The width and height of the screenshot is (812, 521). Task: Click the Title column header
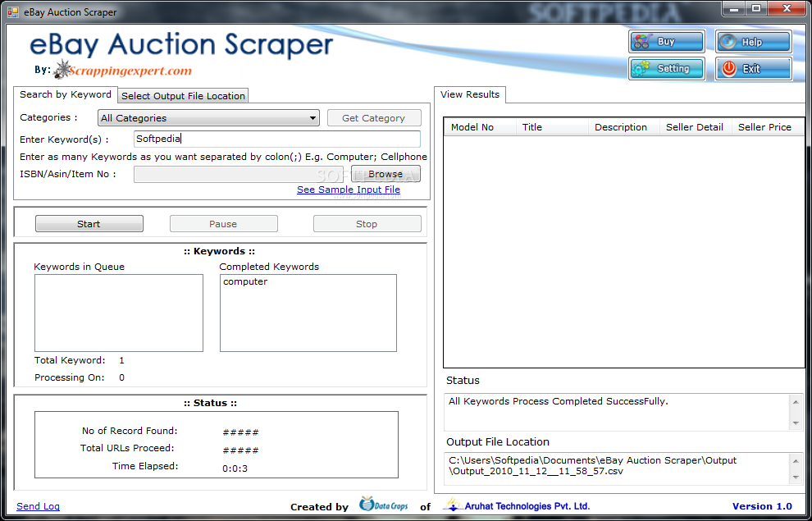[x=552, y=127]
